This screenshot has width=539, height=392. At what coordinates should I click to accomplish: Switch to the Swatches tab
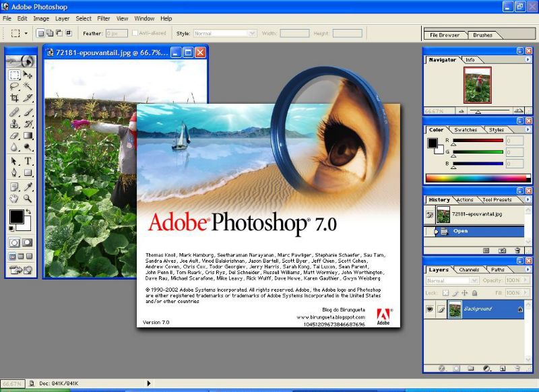pos(466,130)
